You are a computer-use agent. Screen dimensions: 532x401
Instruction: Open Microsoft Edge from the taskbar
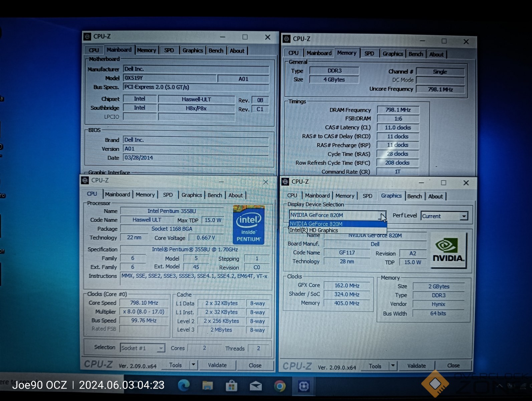point(184,386)
